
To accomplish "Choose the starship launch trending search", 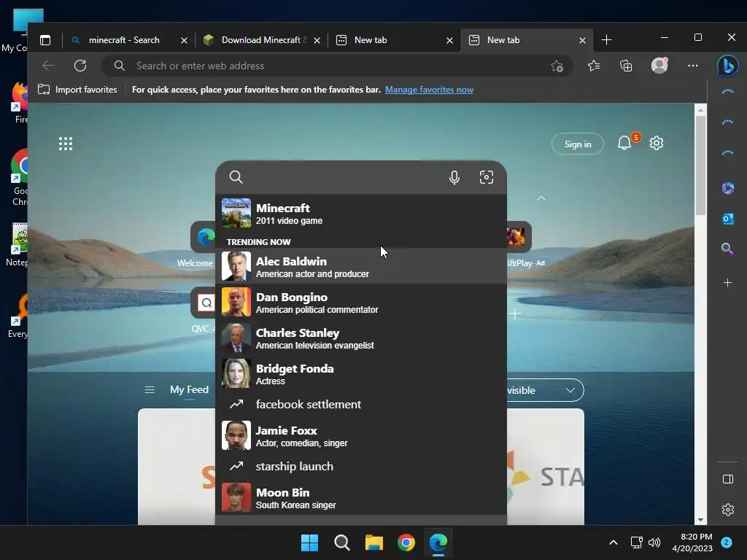I will (x=361, y=466).
